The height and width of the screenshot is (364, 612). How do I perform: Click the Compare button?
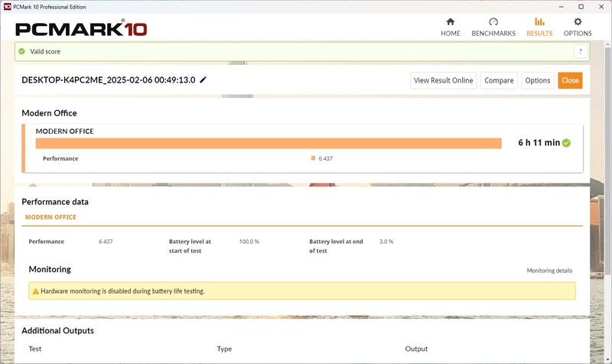pos(499,80)
